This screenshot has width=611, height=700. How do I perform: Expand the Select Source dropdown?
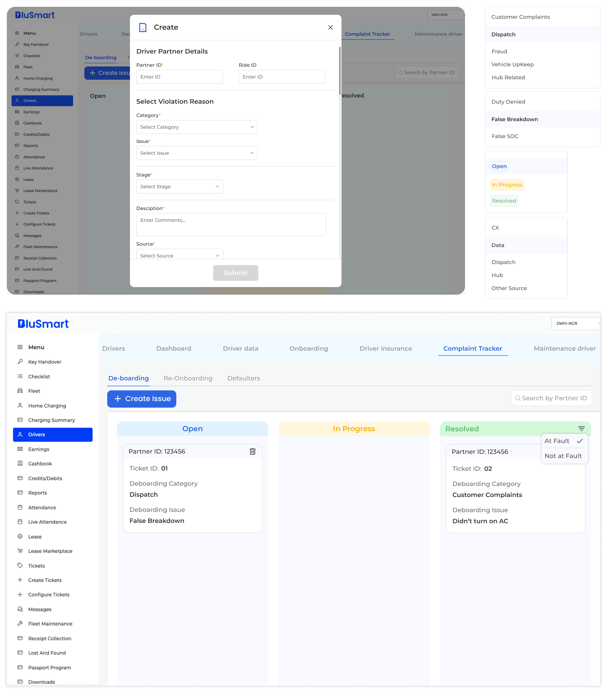[x=179, y=254]
